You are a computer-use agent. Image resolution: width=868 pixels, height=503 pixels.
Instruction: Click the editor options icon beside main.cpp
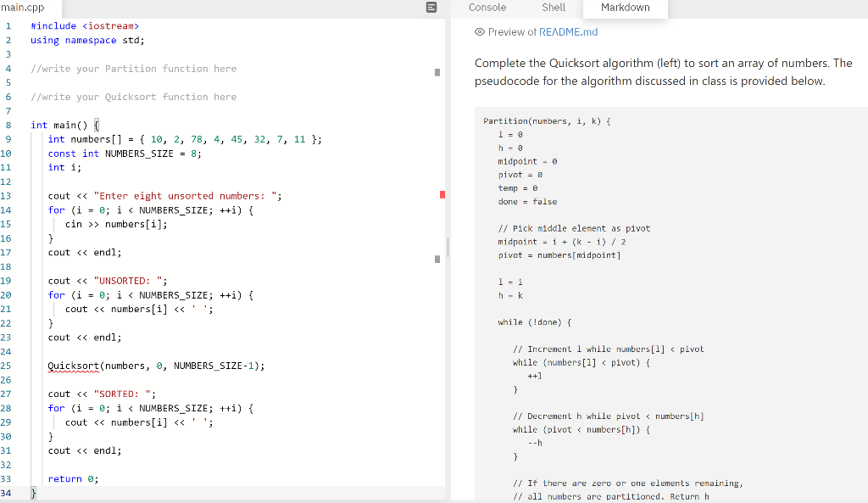click(x=431, y=7)
